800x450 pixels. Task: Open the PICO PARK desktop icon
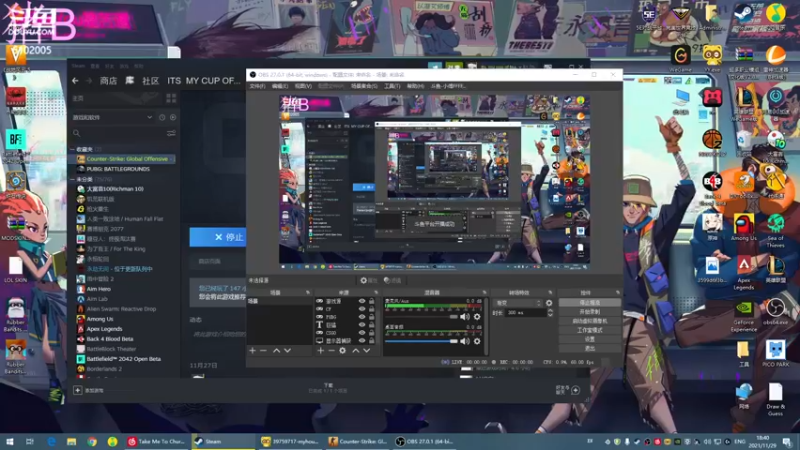pos(776,354)
